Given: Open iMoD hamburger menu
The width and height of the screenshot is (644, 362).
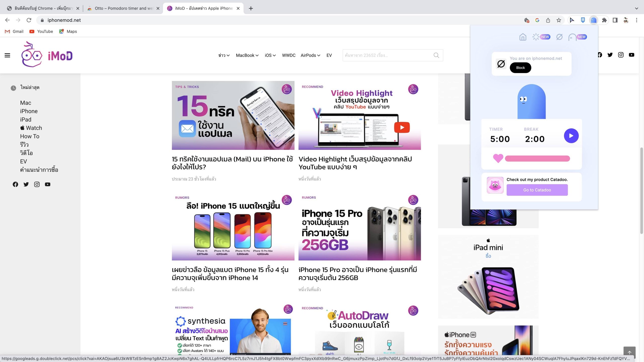Looking at the screenshot, I should click(7, 55).
